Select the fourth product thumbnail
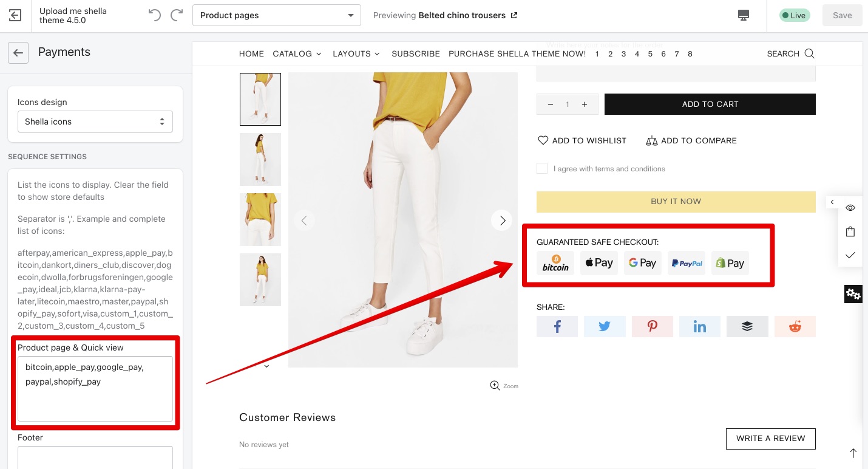The image size is (868, 469). point(260,279)
